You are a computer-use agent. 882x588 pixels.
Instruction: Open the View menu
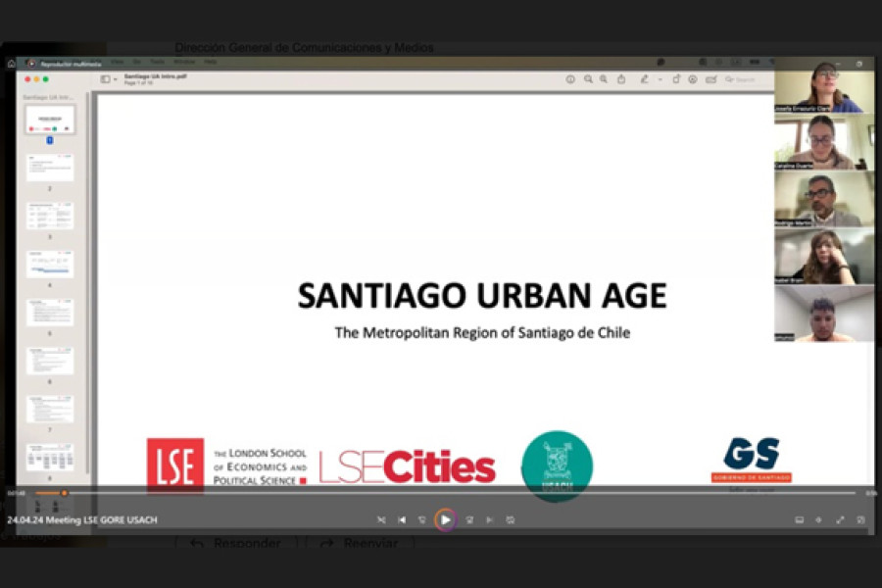118,61
